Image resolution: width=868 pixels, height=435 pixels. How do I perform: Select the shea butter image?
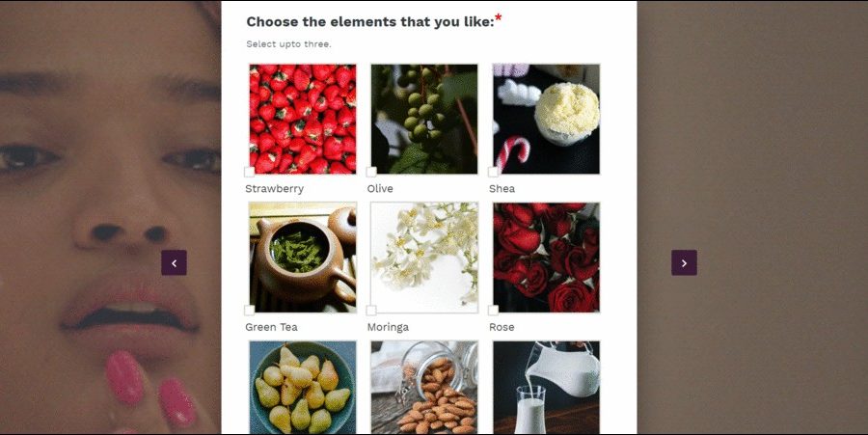pos(546,119)
